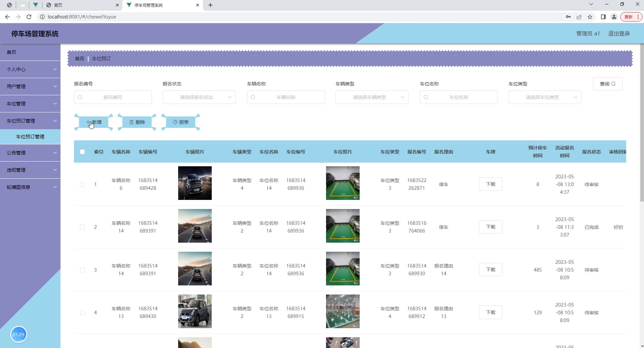Screen dimensions: 644x348
Task: Check the select-all checkbox in table header
Action: (82, 152)
